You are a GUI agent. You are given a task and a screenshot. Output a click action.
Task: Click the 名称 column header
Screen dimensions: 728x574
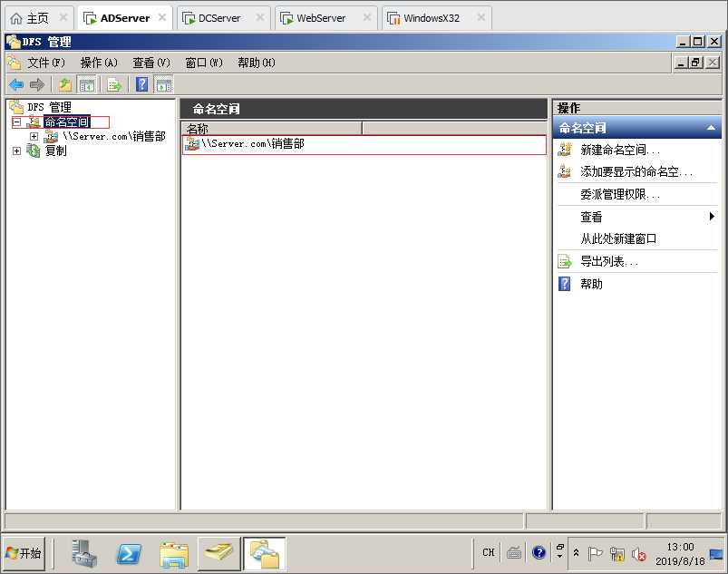click(272, 129)
